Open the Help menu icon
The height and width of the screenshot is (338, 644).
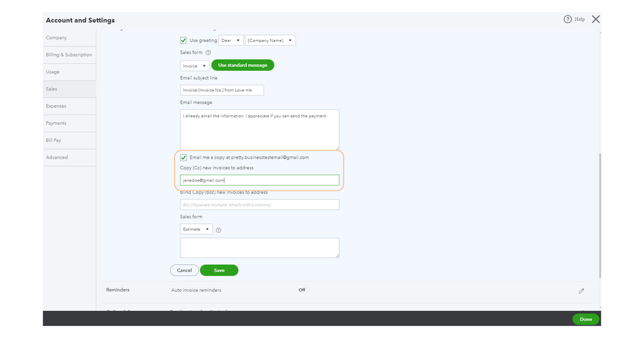click(x=568, y=19)
